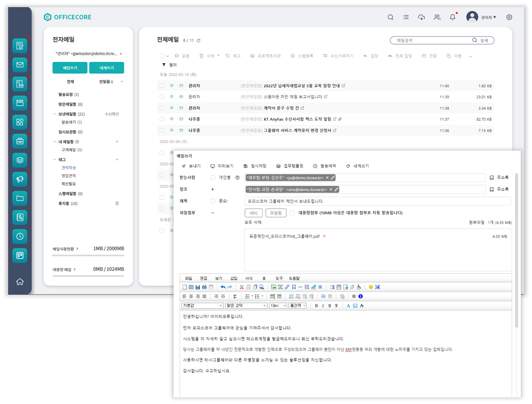Select the 계약서 문구 수정 건 checkbox
Screen dimensions: 532x404
click(162, 108)
